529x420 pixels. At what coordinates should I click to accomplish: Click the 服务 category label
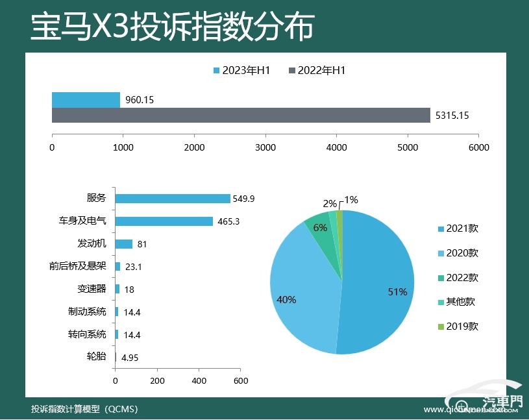(x=96, y=198)
